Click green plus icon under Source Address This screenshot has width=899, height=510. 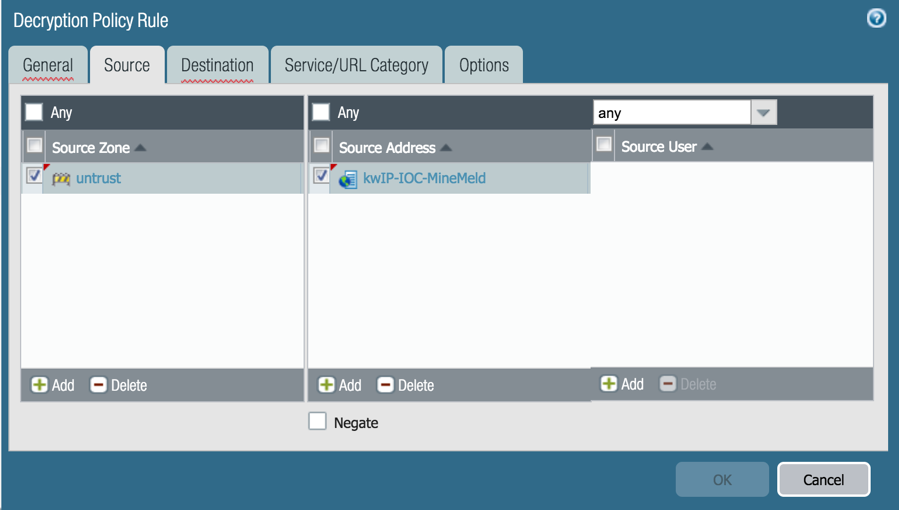[x=327, y=385]
